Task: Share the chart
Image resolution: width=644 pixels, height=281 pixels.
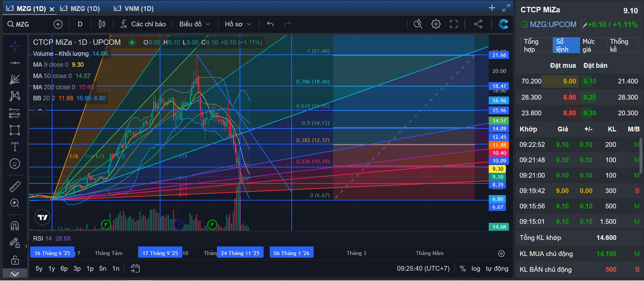Action: point(478,24)
